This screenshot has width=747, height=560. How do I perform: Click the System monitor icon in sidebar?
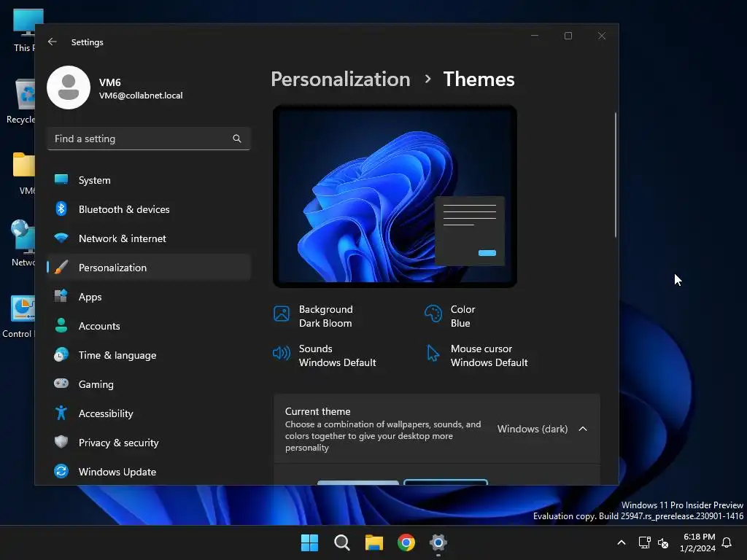(61, 179)
